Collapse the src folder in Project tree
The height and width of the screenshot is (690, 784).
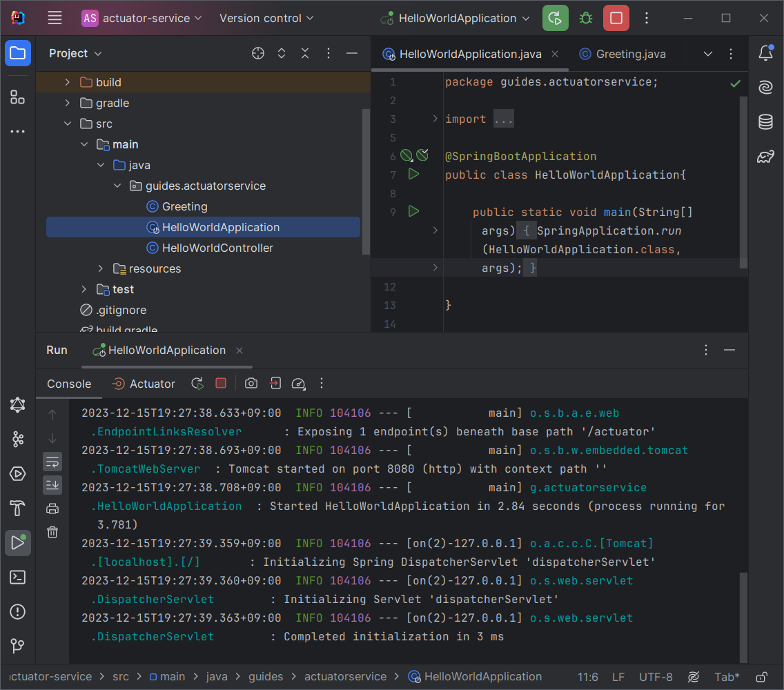(68, 124)
